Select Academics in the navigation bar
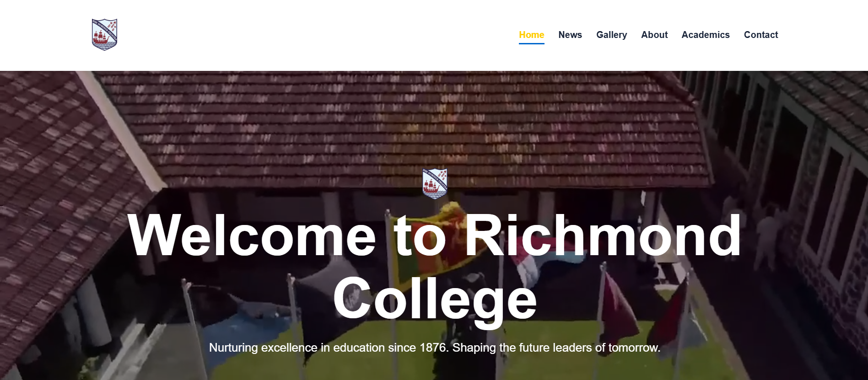This screenshot has width=868, height=380. (705, 35)
